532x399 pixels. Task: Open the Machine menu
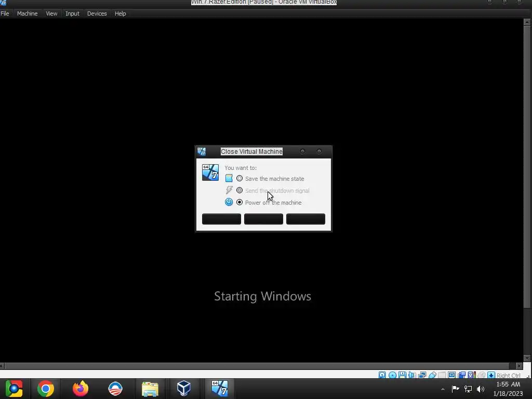27,14
